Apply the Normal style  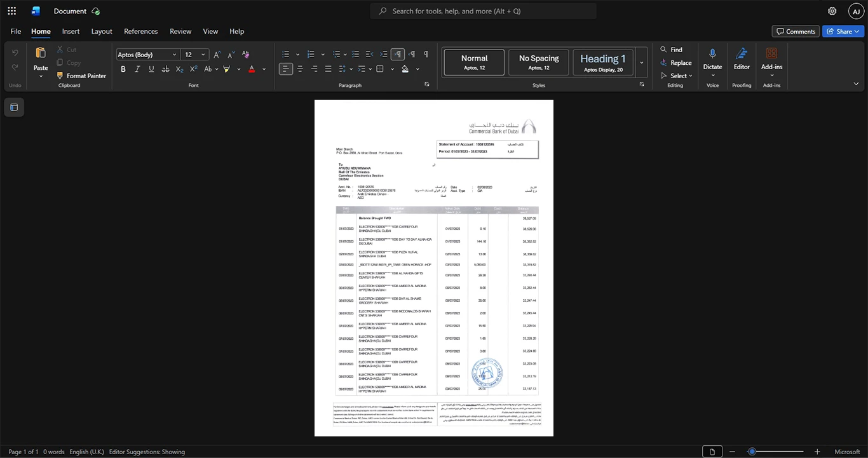tap(474, 63)
